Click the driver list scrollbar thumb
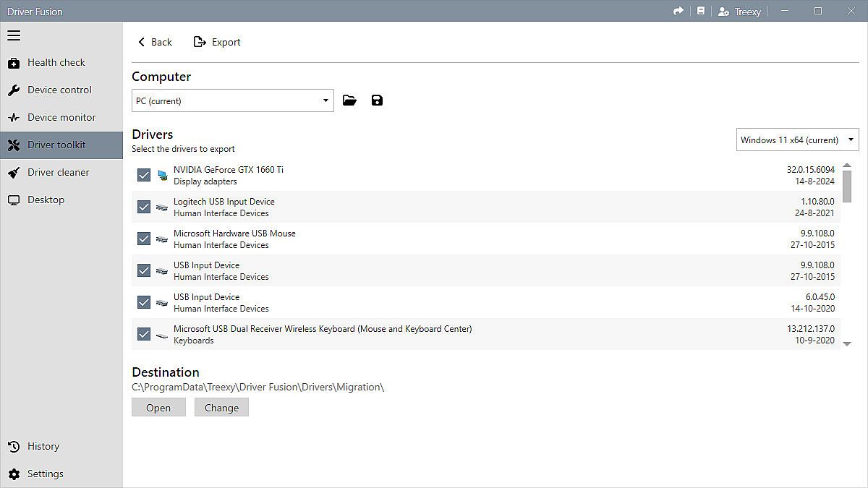This screenshot has width=868, height=488. coord(847,187)
